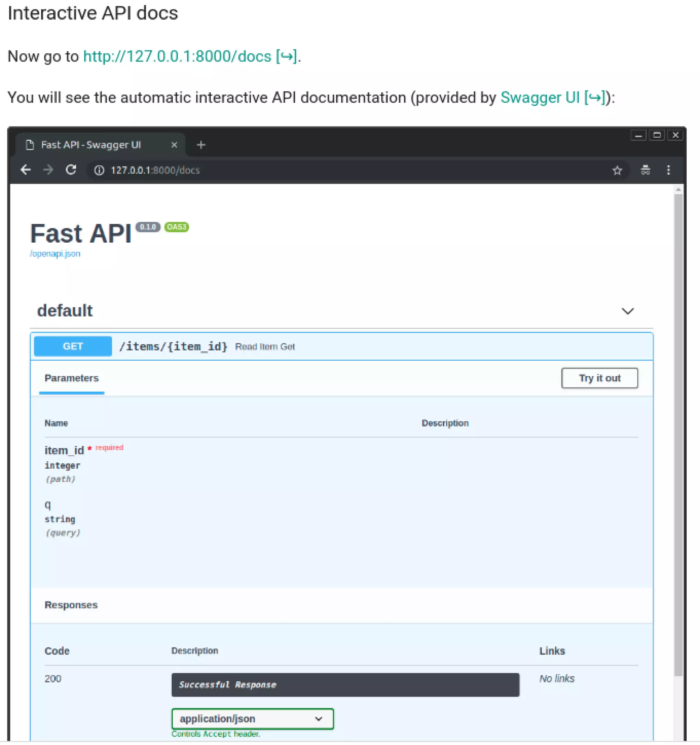
Task: Click the page icon on the browser tab
Action: [x=30, y=145]
